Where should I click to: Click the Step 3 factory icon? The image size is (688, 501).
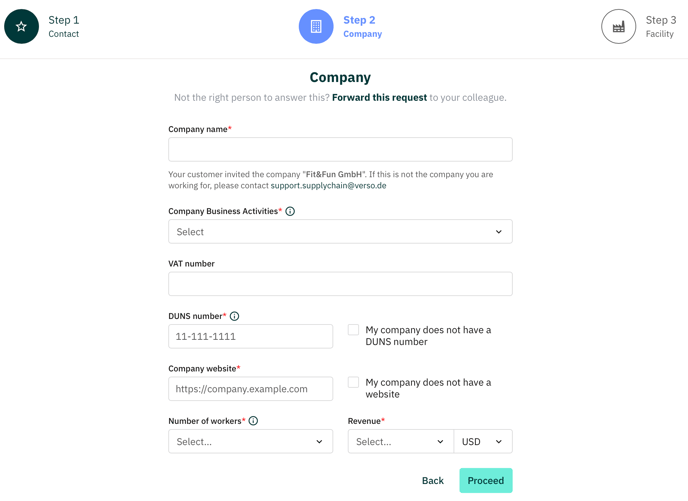(618, 26)
